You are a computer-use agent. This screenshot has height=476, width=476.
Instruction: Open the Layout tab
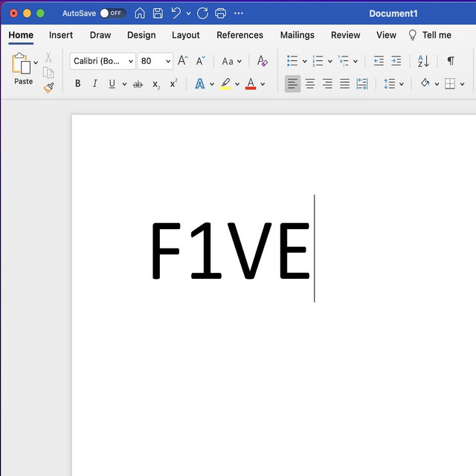[x=186, y=35]
